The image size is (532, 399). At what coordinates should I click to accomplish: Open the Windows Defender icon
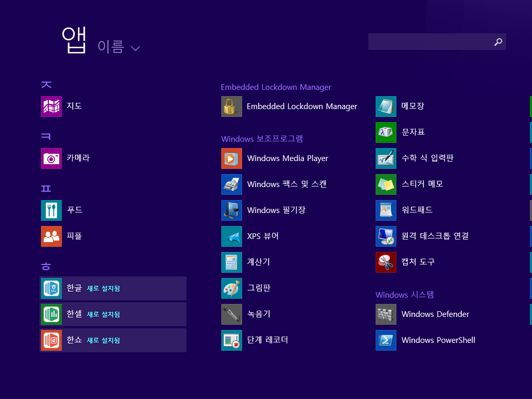(x=386, y=314)
